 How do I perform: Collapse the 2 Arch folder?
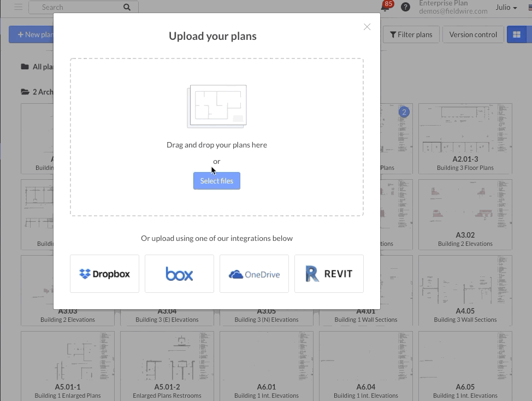point(37,92)
